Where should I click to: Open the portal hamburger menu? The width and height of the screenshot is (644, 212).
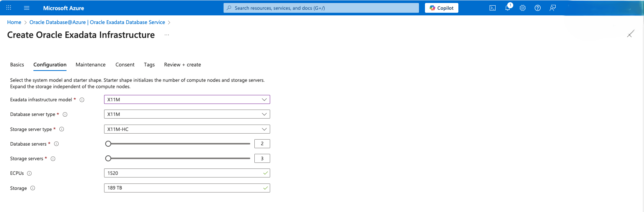tap(26, 8)
